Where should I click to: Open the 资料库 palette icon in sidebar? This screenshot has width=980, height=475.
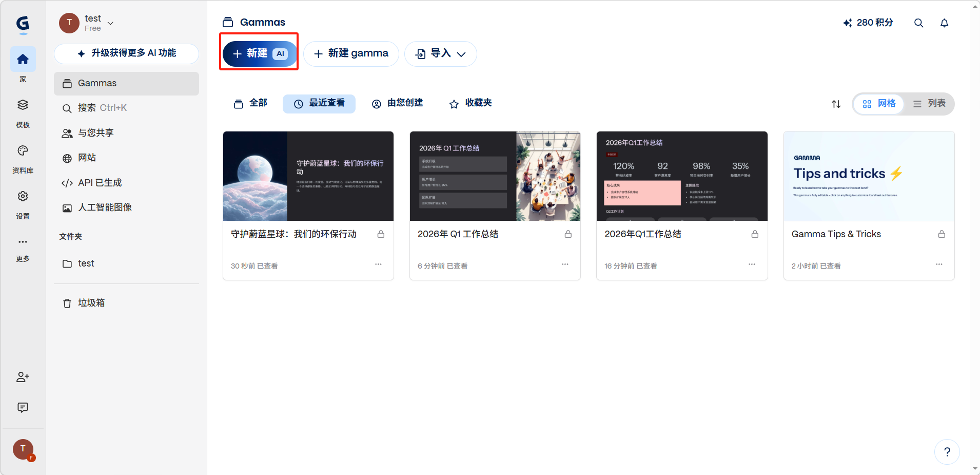tap(23, 151)
